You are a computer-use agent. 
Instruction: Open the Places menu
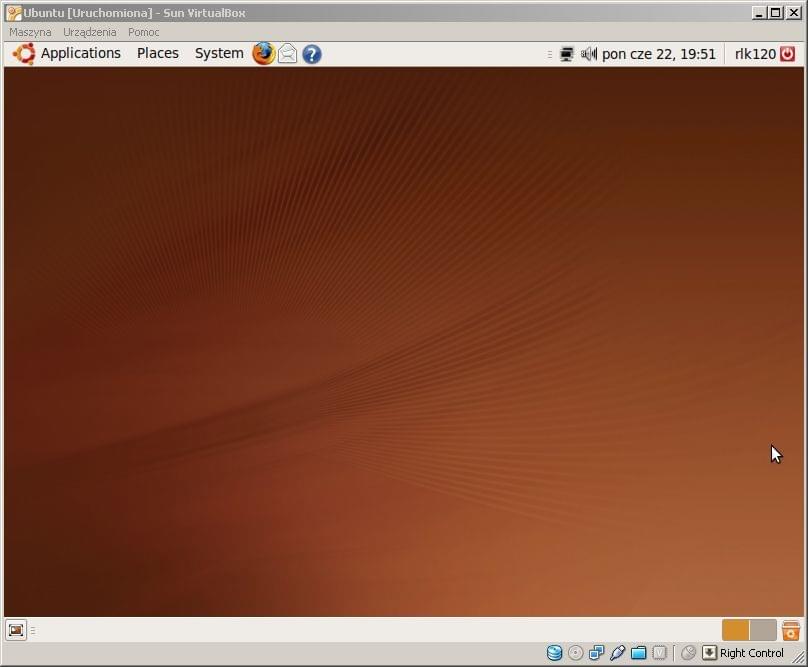point(158,53)
